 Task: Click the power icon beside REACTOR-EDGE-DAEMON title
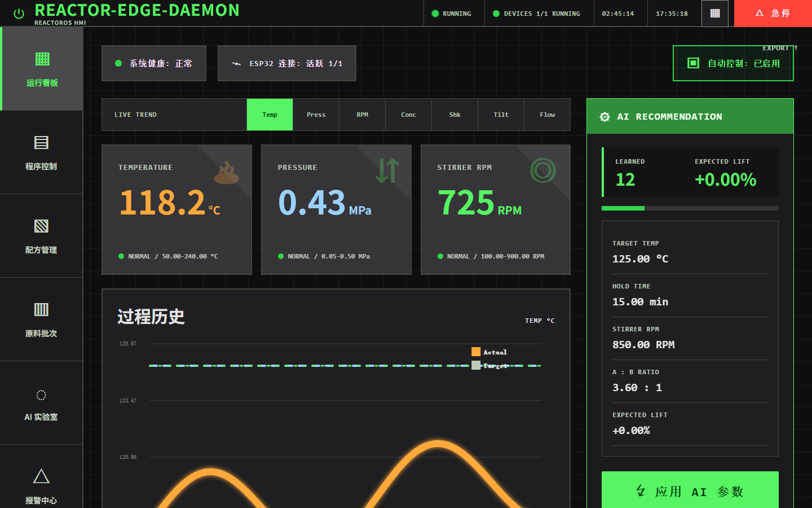click(19, 14)
